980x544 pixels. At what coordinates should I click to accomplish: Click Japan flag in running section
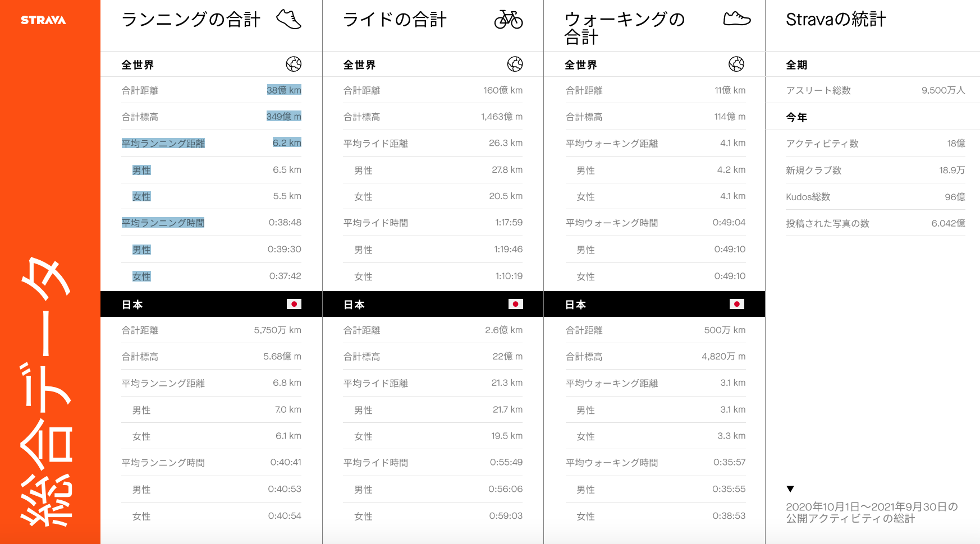tap(294, 304)
